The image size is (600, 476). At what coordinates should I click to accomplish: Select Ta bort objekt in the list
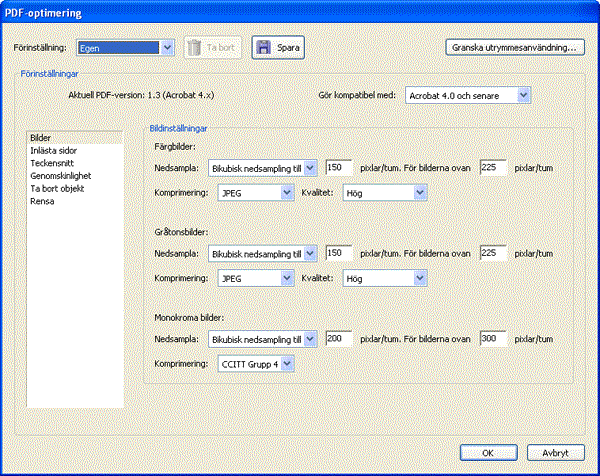75,188
